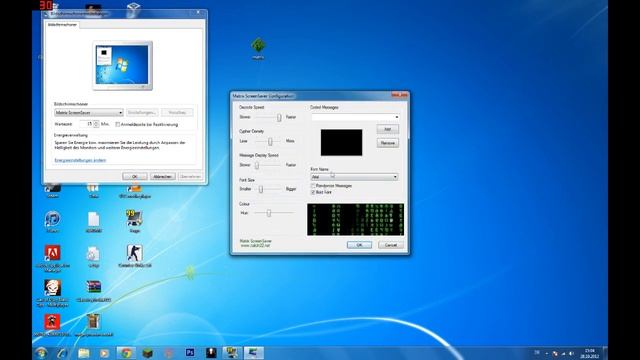The height and width of the screenshot is (360, 640).
Task: Open the matrix desktop shortcut icon
Action: click(258, 46)
